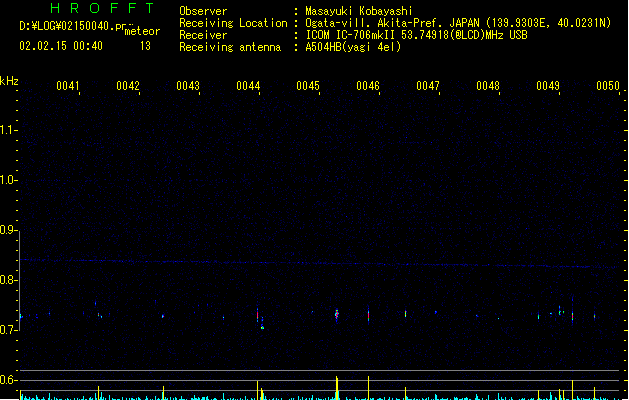Image resolution: width=629 pixels, height=400 pixels.
Task: Select the Ogata-vill. Akita-Pref. JAPAN location text
Action: 392,23
